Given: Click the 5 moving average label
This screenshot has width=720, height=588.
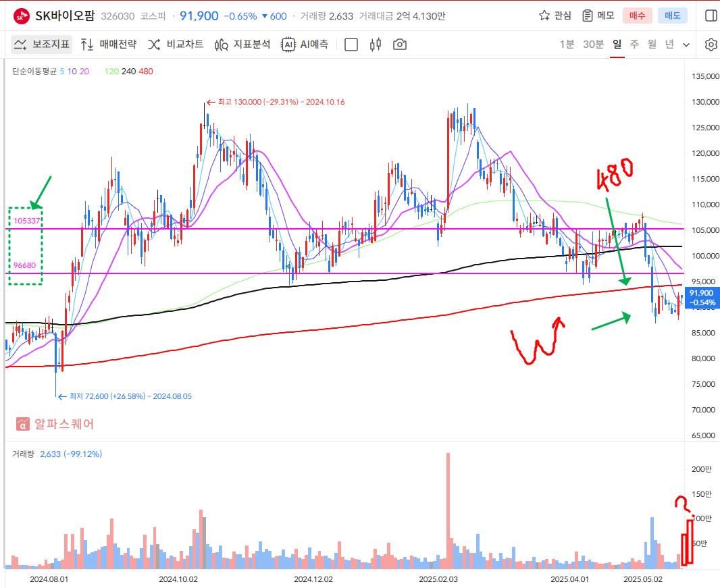Looking at the screenshot, I should pyautogui.click(x=62, y=71).
